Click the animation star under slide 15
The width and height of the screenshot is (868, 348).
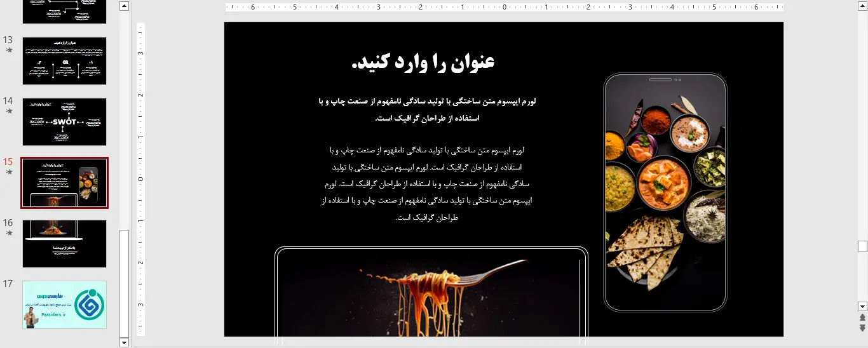pos(9,172)
